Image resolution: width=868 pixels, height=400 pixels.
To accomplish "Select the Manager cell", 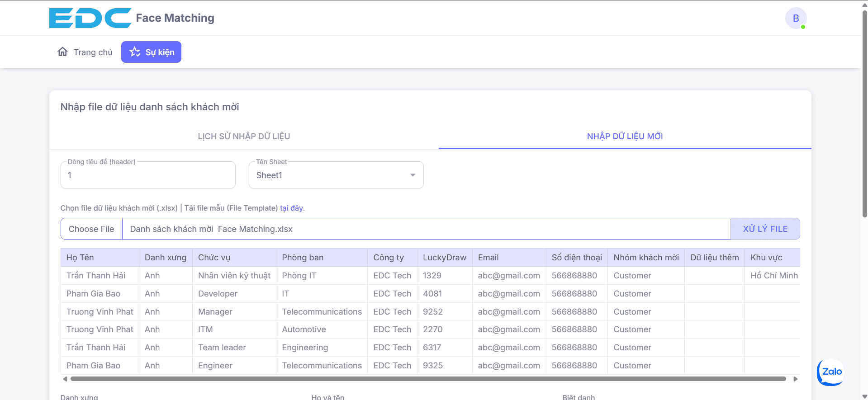I will [x=234, y=312].
